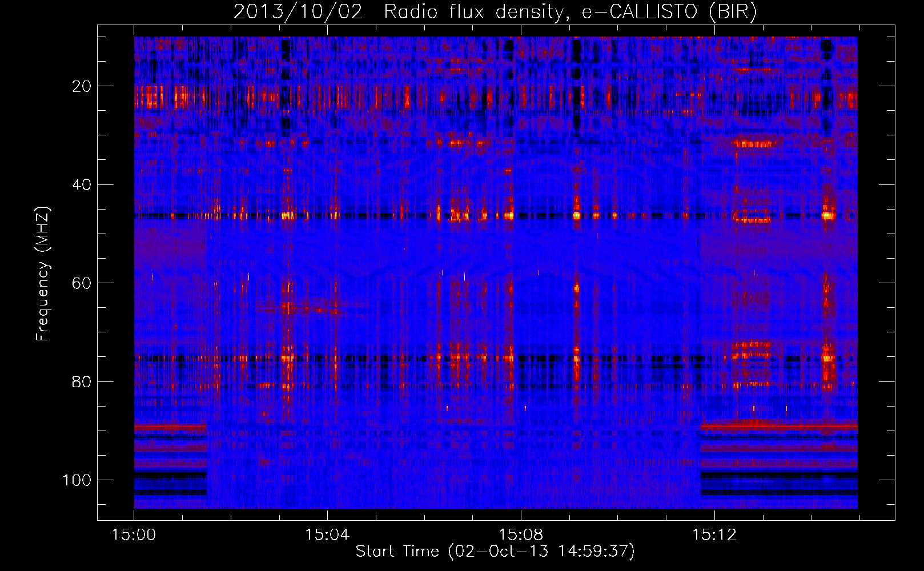924x571 pixels.
Task: Click the '15:08' time tick label
Action: point(521,535)
